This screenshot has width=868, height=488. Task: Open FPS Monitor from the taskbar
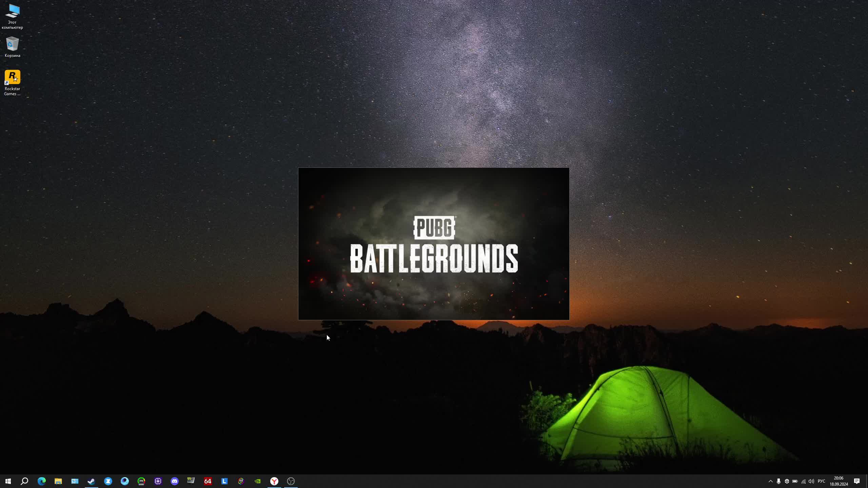point(141,481)
